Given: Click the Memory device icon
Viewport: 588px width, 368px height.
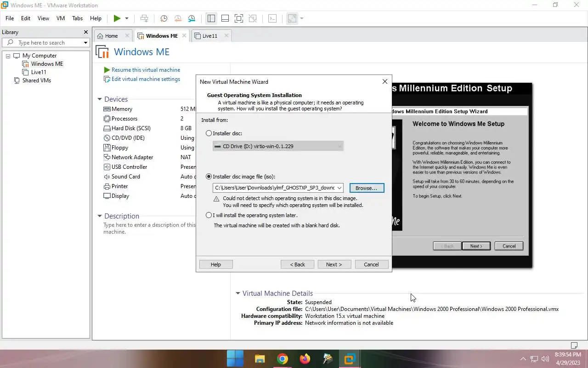Looking at the screenshot, I should [x=107, y=109].
